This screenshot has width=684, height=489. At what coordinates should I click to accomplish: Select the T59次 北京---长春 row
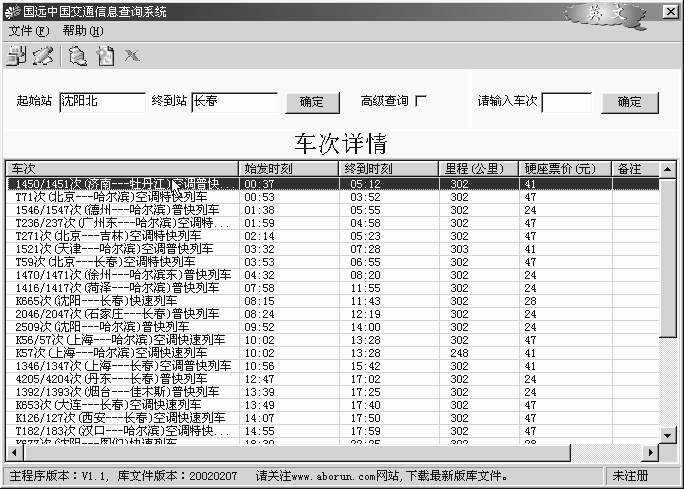click(x=332, y=262)
